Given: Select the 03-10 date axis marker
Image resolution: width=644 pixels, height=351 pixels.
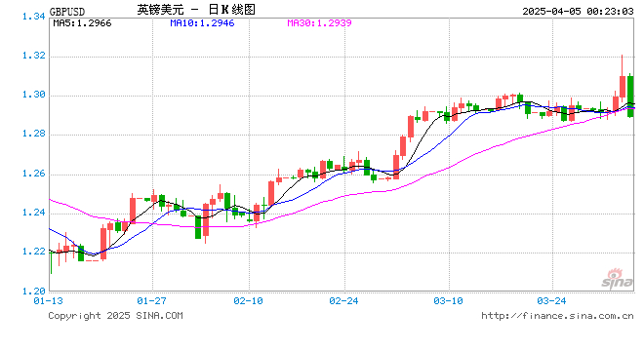Looking at the screenshot, I should click(448, 301).
